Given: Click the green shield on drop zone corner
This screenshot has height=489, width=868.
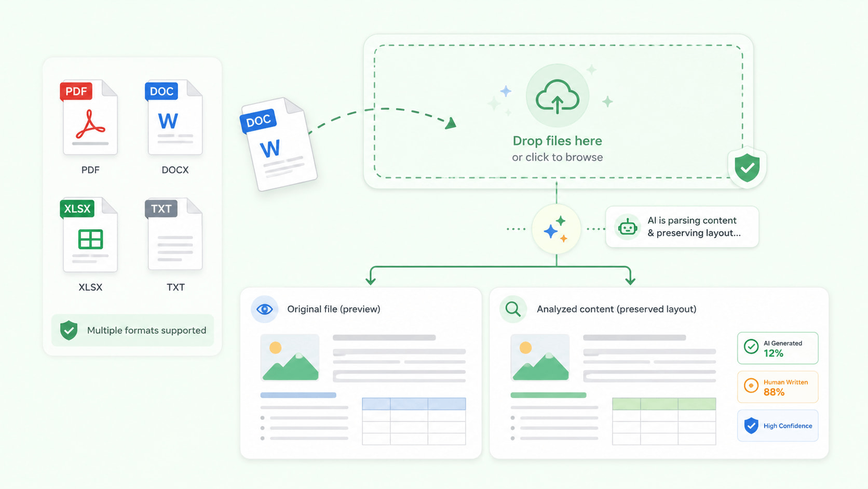Looking at the screenshot, I should pyautogui.click(x=747, y=167).
